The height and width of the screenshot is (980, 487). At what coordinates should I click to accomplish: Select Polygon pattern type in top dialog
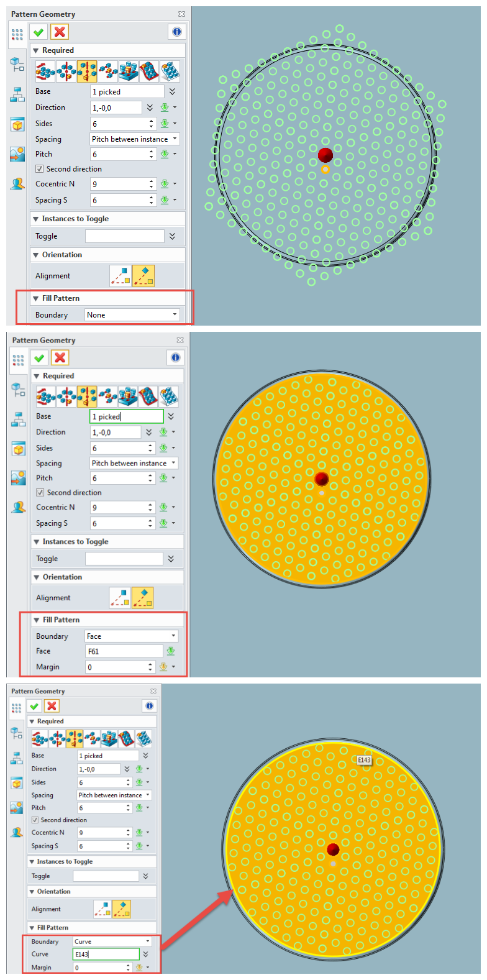87,71
